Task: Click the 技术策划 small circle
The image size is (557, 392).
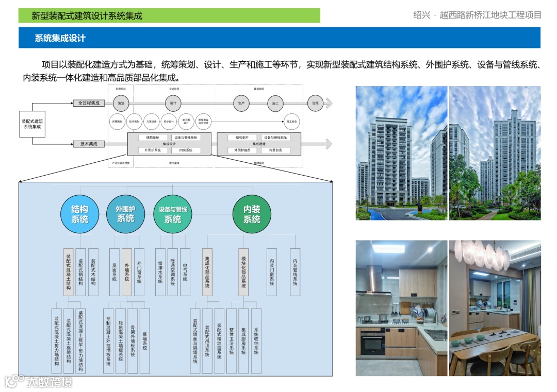Action: tap(134, 122)
